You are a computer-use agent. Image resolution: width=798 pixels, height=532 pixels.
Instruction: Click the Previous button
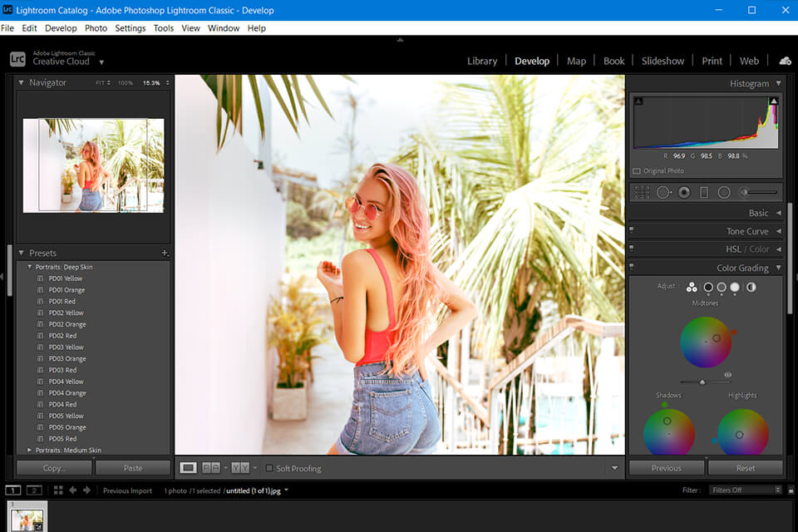(x=667, y=468)
